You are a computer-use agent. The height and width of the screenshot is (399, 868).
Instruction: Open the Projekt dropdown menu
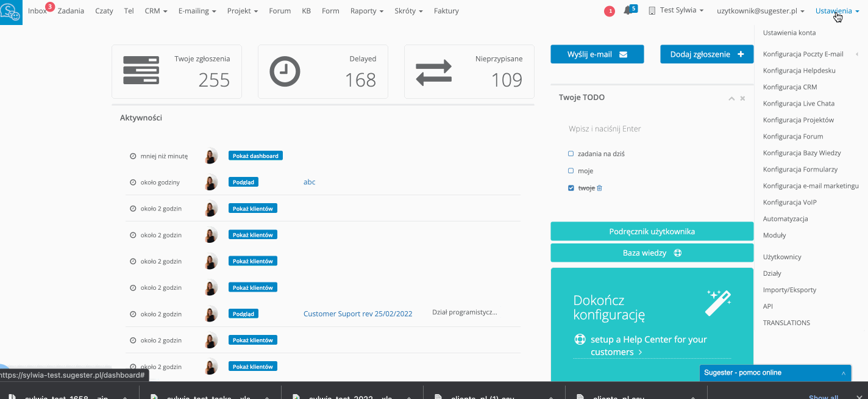[242, 11]
